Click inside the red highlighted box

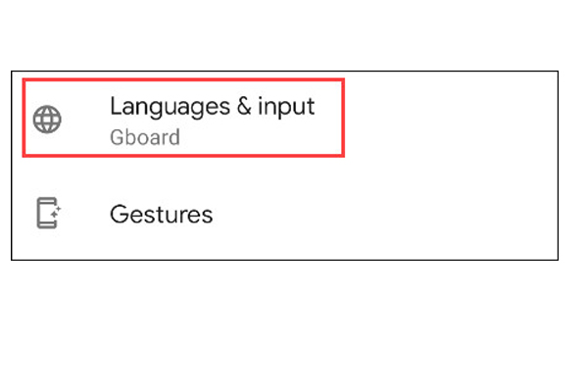183,118
